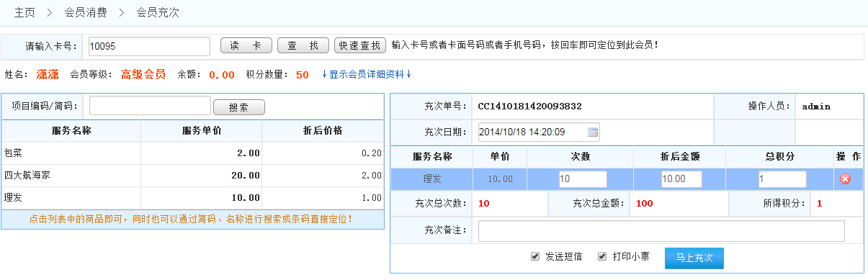Click the 读卡 button
868x280 pixels.
(246, 45)
